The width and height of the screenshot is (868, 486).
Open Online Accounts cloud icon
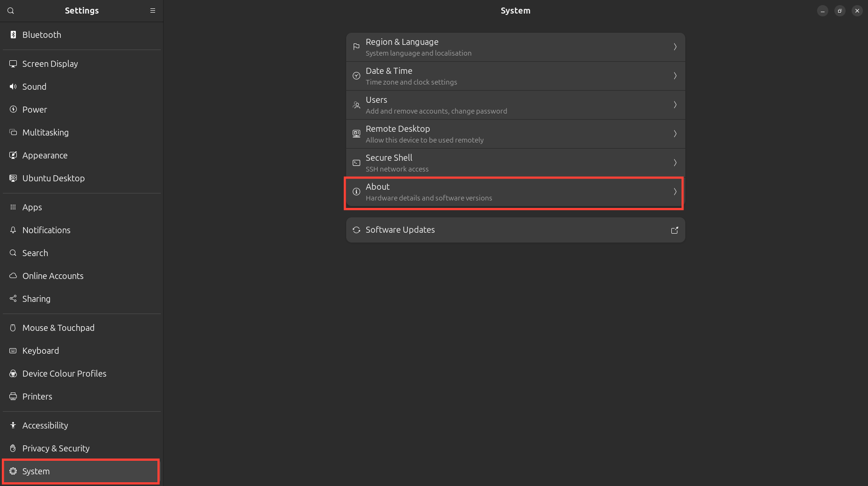13,276
